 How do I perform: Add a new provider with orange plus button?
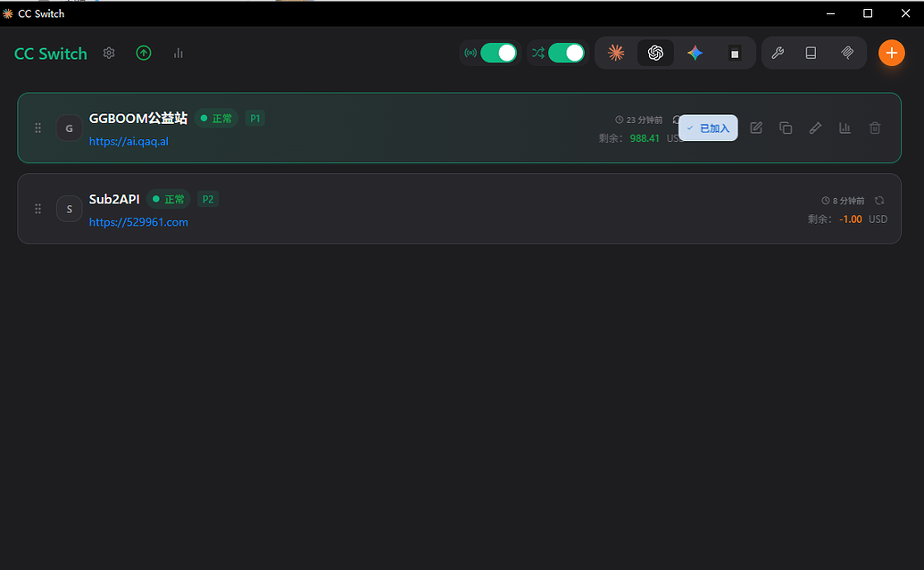coord(891,53)
